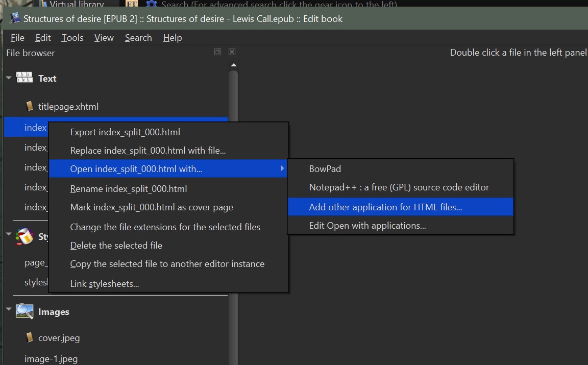Click Delete the selected file
This screenshot has height=365, width=588.
(116, 246)
